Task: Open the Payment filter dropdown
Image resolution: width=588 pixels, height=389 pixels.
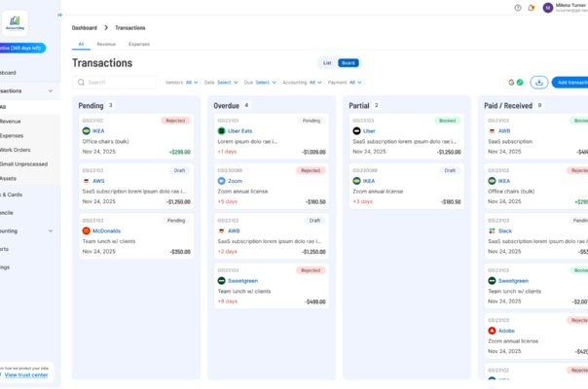Action: tap(345, 83)
